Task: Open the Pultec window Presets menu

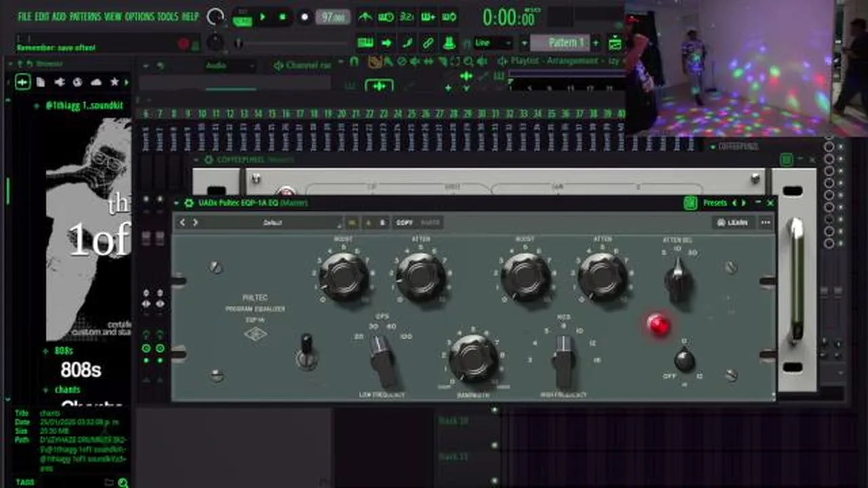Action: pyautogui.click(x=715, y=203)
